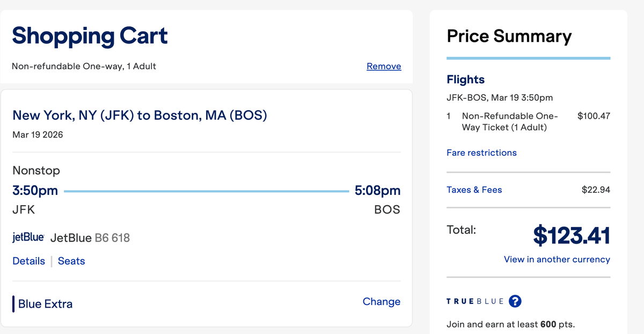Change the Blue Extra fare option

(x=381, y=302)
